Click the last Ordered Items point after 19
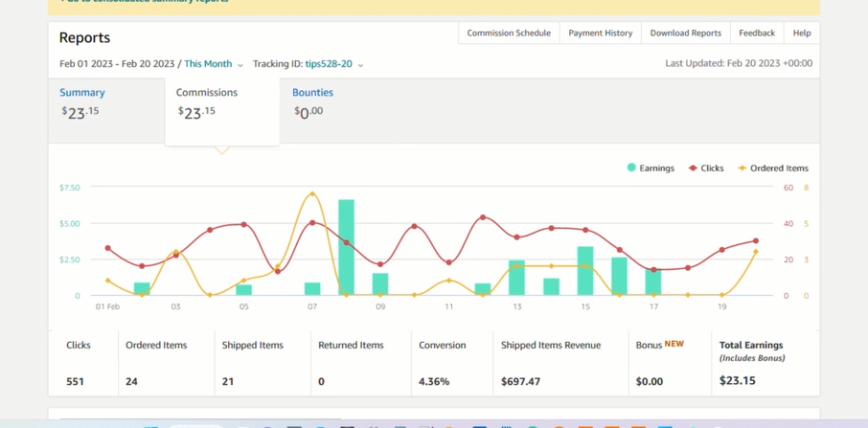This screenshot has height=428, width=868. point(755,252)
